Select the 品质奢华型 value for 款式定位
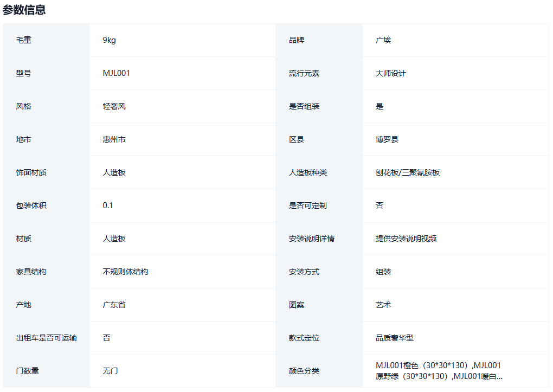553x392 pixels. click(x=394, y=338)
